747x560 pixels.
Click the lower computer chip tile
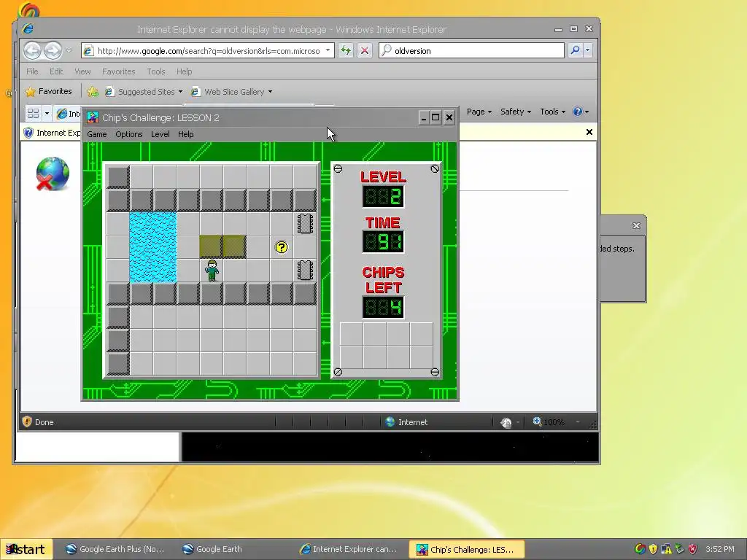tap(305, 271)
